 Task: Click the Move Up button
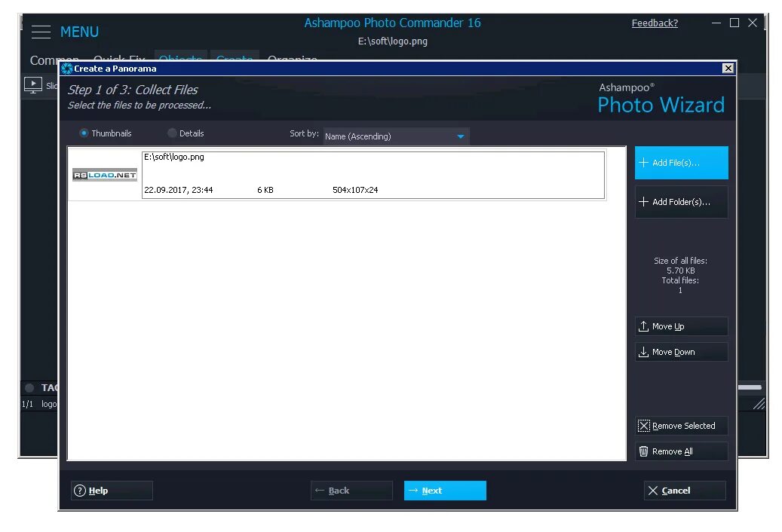(x=681, y=326)
